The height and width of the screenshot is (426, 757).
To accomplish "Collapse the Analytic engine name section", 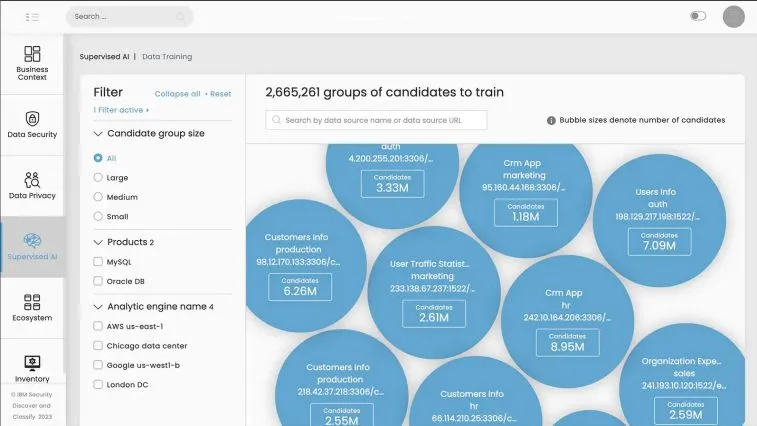I will [x=98, y=307].
